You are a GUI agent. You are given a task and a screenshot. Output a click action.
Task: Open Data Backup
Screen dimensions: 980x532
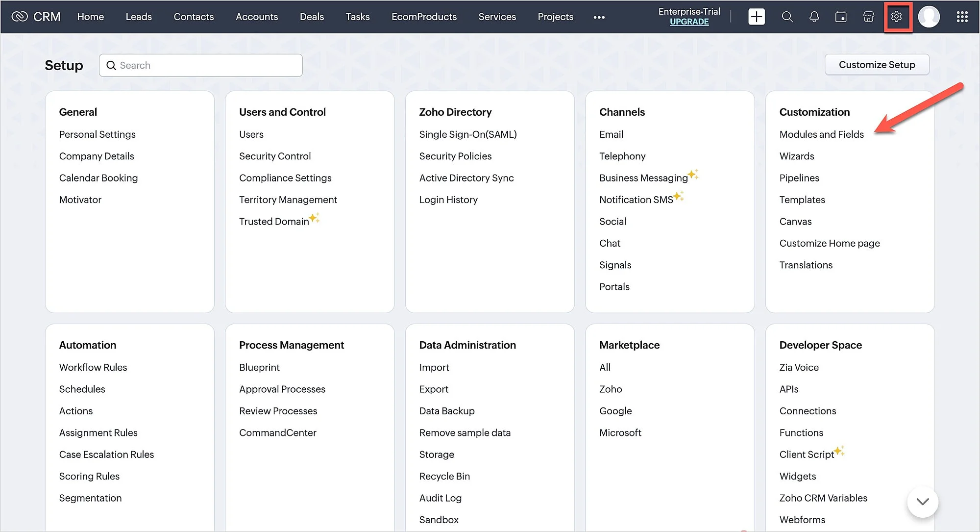447,411
